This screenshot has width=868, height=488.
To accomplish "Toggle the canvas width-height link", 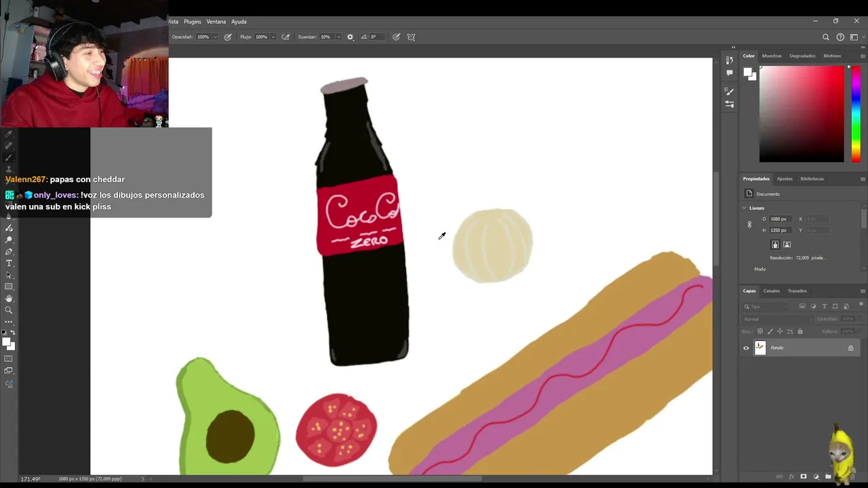I will pyautogui.click(x=749, y=224).
